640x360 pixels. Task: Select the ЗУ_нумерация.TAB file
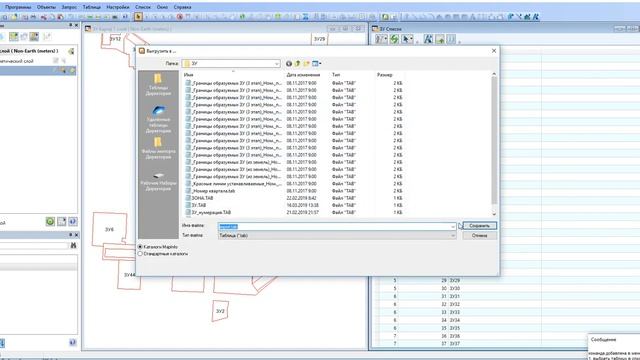tap(211, 213)
